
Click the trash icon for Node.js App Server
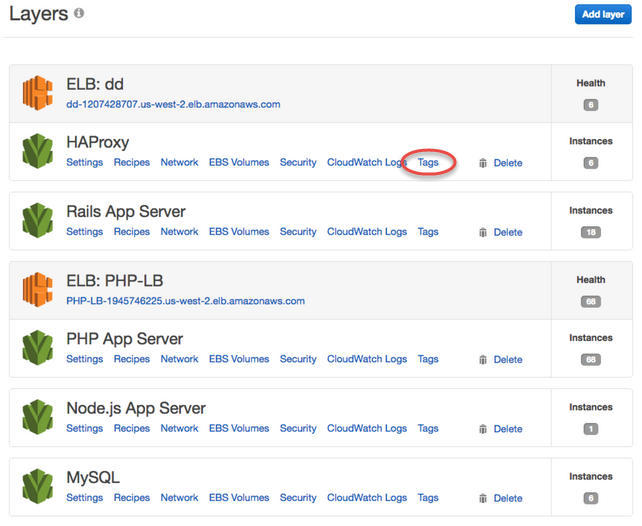(483, 429)
